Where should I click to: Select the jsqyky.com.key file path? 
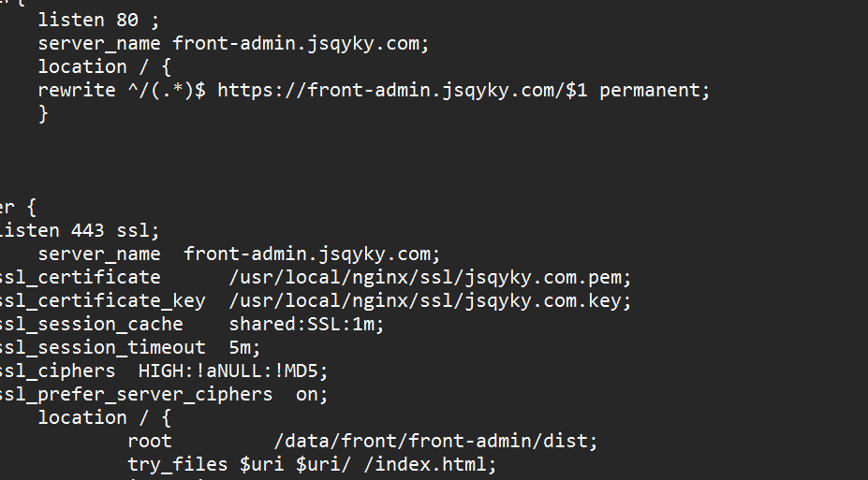(430, 300)
